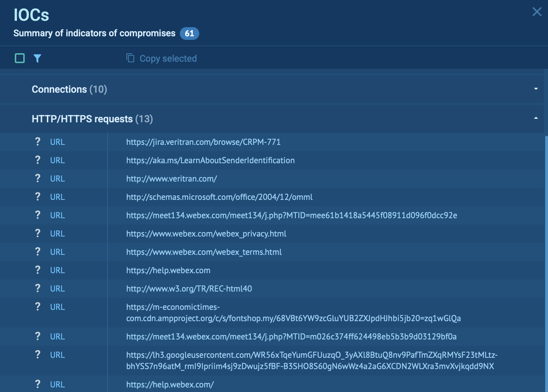Click the Copy selected label
The height and width of the screenshot is (392, 548).
[x=168, y=59]
